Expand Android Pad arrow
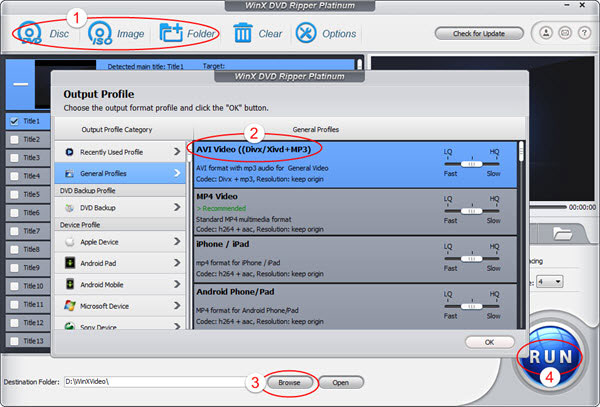Screen dimensions: 600x407 (177, 263)
